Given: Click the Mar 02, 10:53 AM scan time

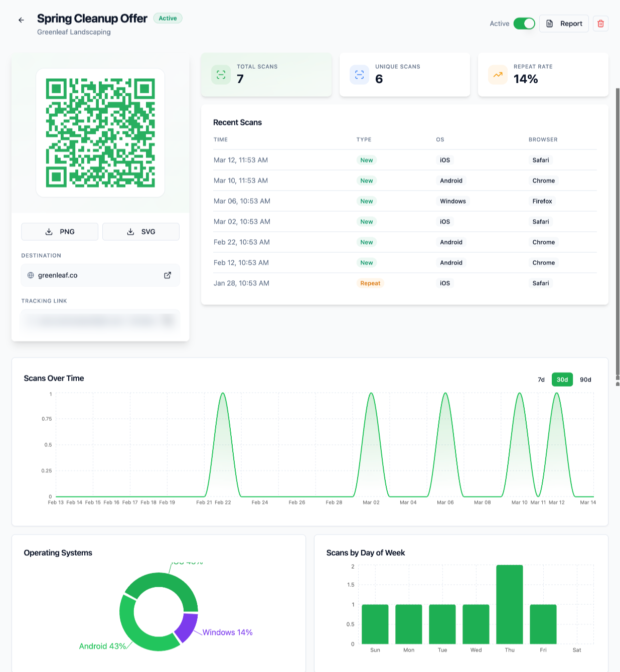Looking at the screenshot, I should [x=242, y=222].
